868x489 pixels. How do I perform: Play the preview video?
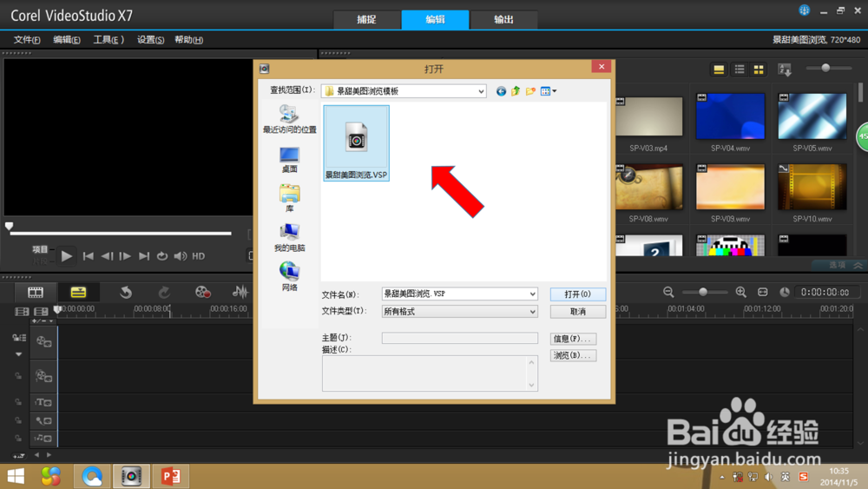point(67,256)
